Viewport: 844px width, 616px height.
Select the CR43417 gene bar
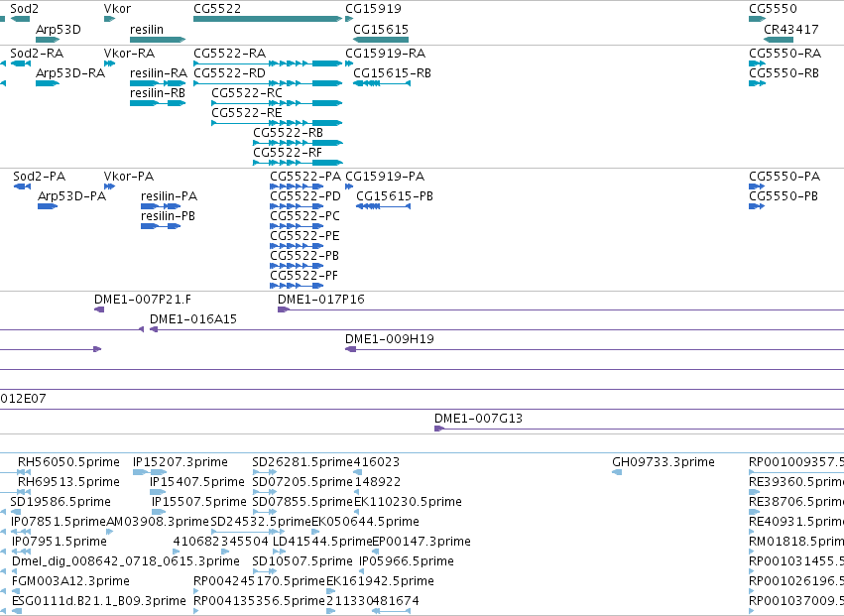pos(779,40)
